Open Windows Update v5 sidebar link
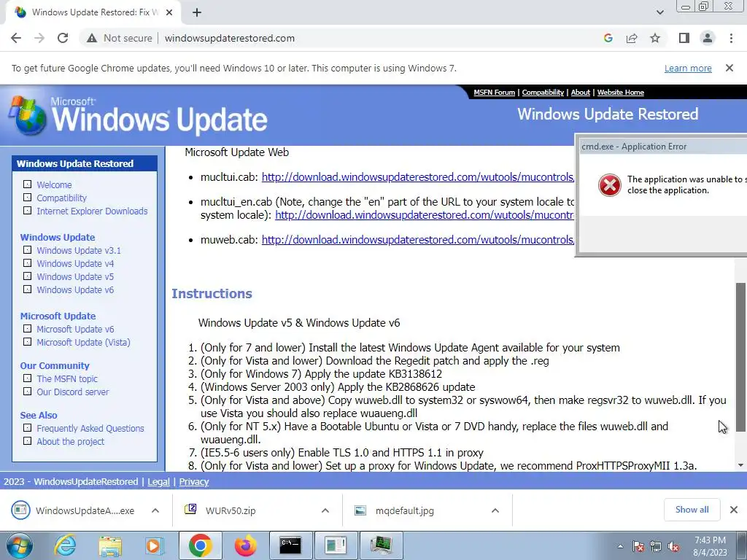747x560 pixels. pos(75,276)
